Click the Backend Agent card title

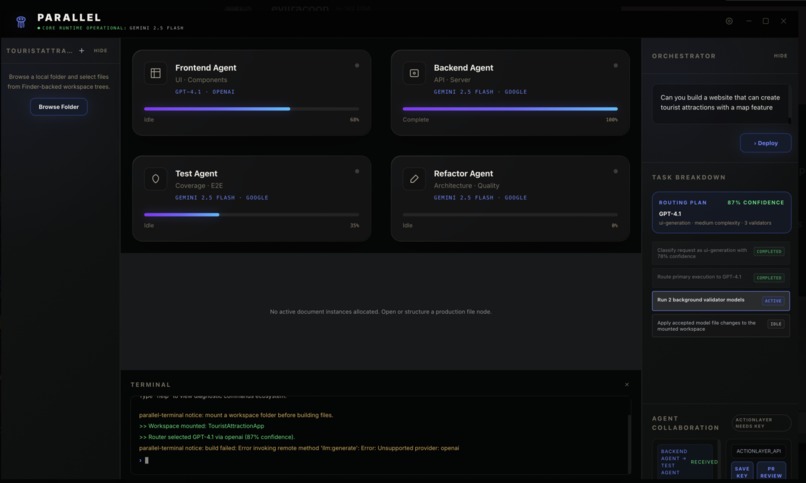coord(463,68)
